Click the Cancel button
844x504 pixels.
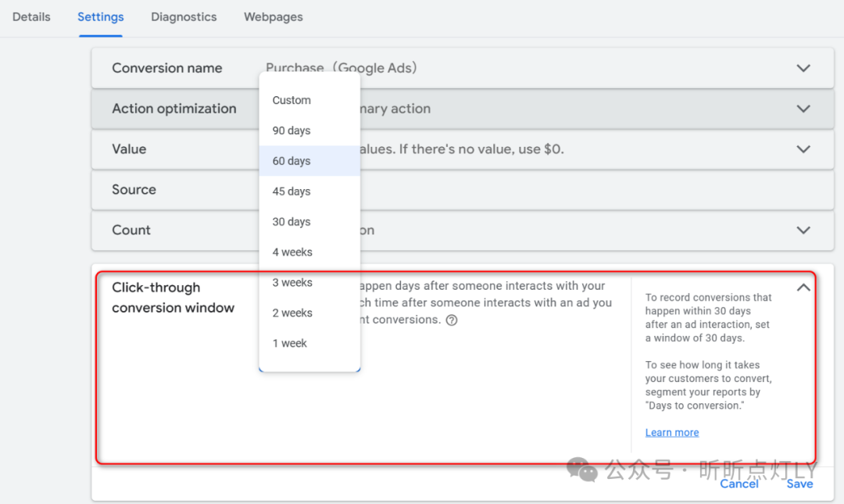point(739,484)
